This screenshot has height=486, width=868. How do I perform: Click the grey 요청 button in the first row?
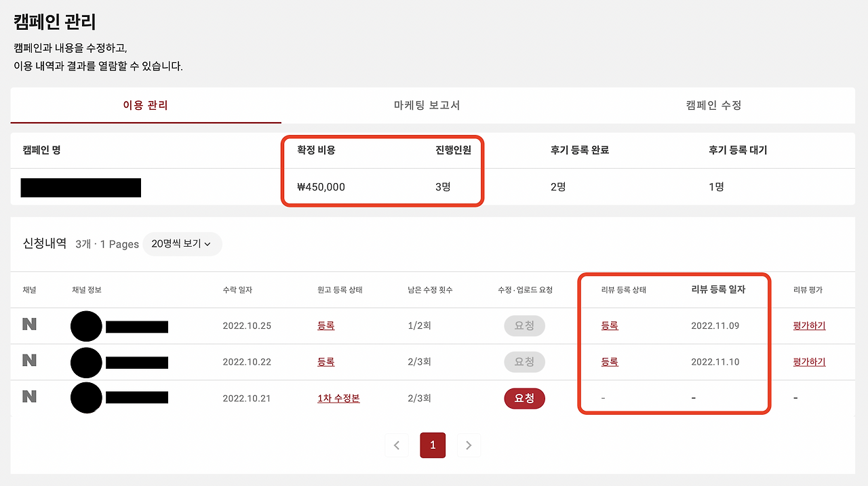point(524,326)
